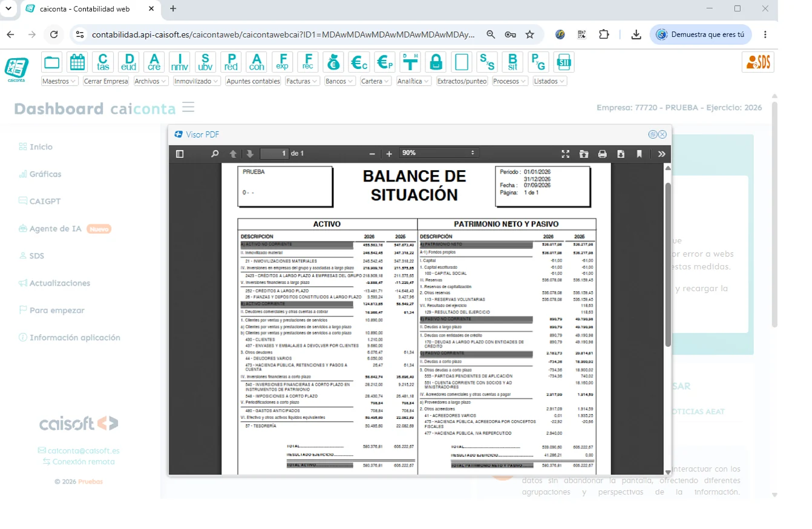Open the search tool in PDF viewer

[214, 154]
